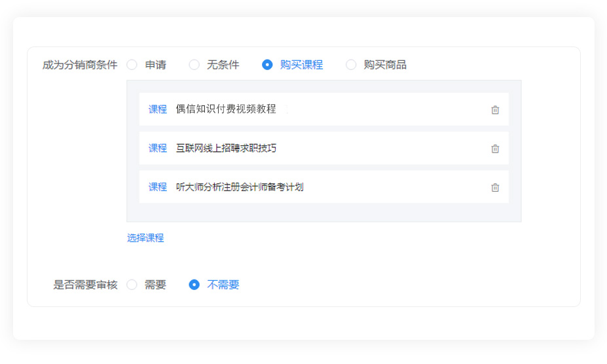Click the 课程 tag beside 互联网线上招聘求职技巧
The image size is (607, 364).
[x=158, y=149]
